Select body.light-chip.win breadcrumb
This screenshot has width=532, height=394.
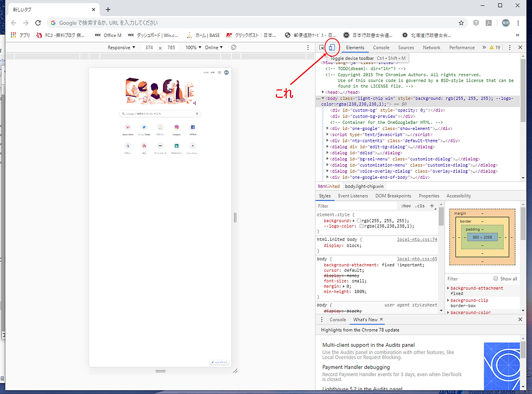(364, 186)
